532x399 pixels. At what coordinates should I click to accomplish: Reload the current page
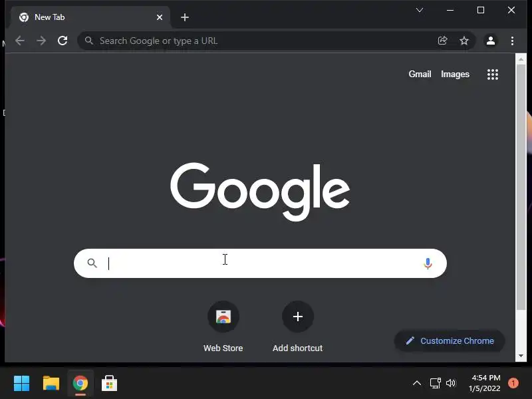(x=63, y=41)
